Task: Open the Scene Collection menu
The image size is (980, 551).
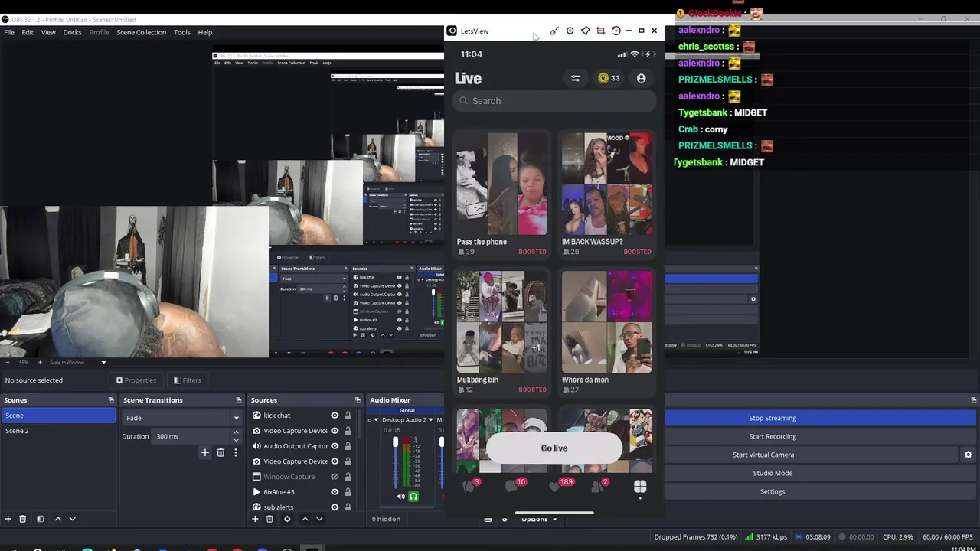Action: tap(141, 32)
